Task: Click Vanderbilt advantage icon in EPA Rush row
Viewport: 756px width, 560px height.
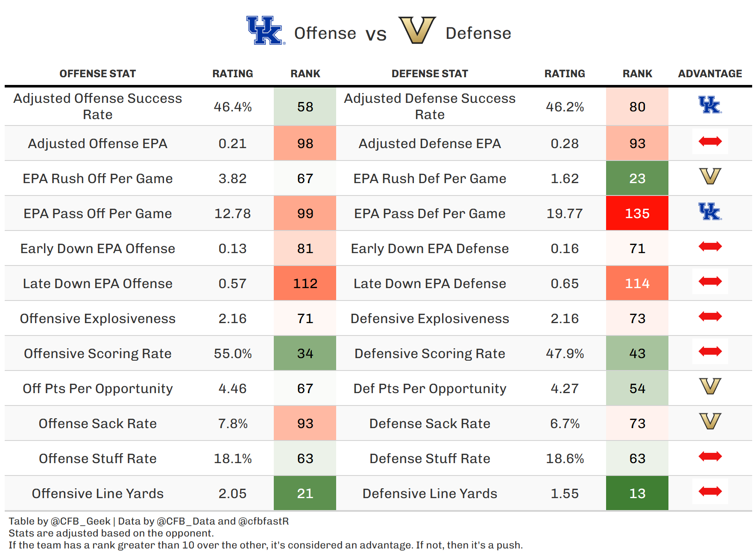Action: [710, 176]
